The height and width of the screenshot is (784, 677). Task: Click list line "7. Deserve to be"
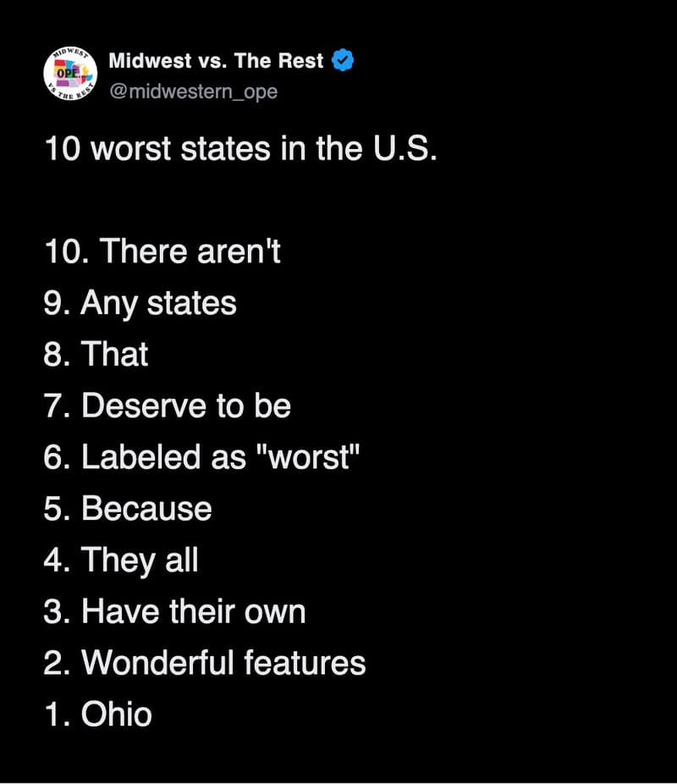tap(168, 406)
